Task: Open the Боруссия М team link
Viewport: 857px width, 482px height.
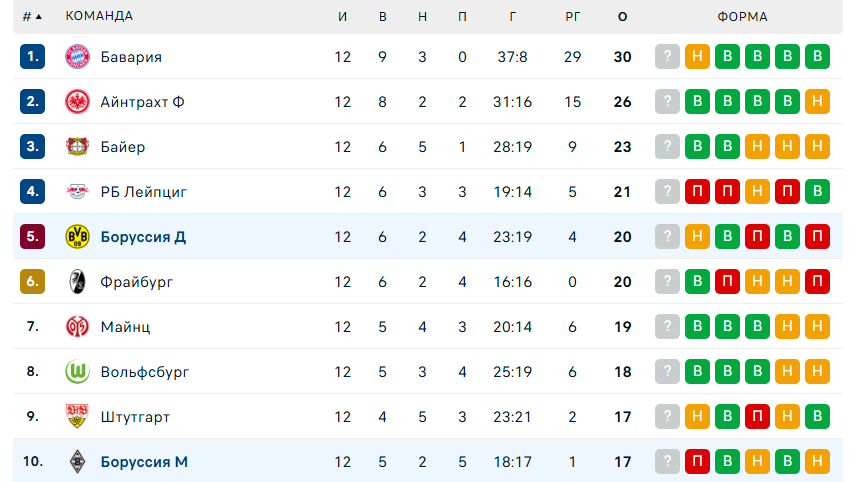Action: [144, 462]
